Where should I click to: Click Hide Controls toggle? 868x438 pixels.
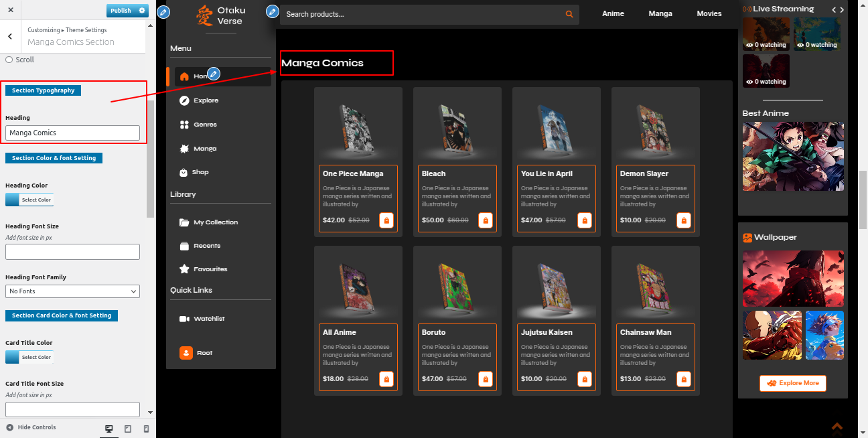coord(31,427)
